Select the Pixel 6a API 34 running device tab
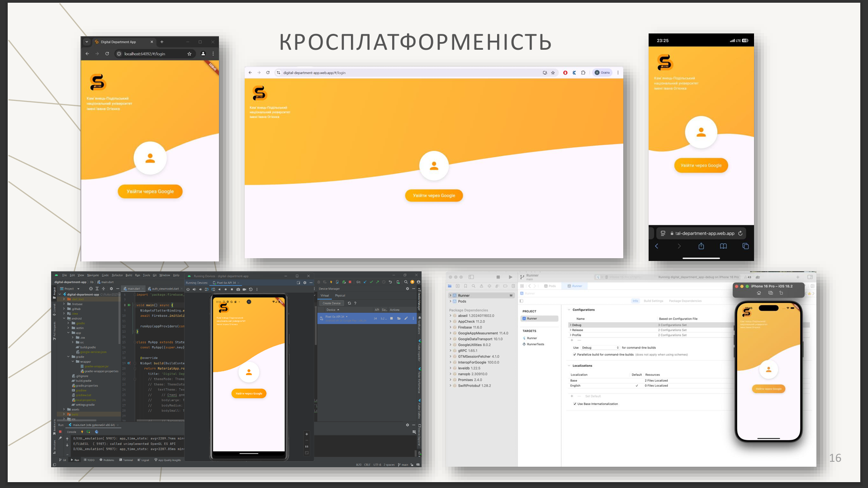The image size is (868, 488). [225, 283]
